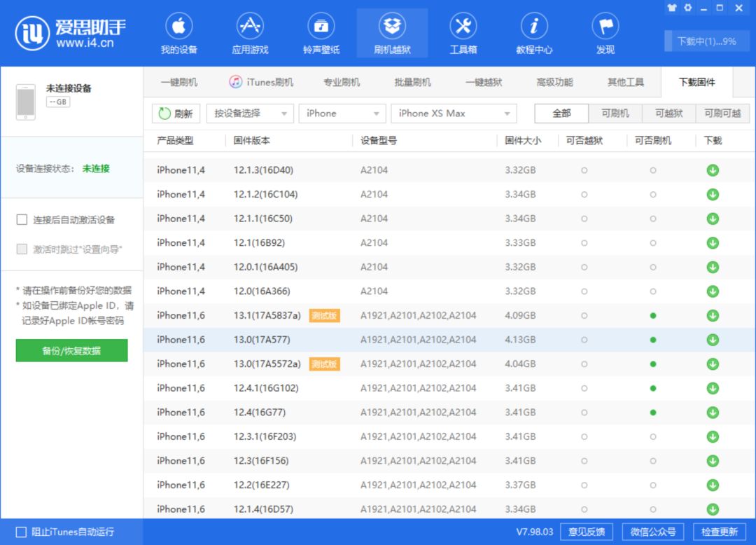Open settings gear in title bar
756x545 pixels.
coord(688,8)
